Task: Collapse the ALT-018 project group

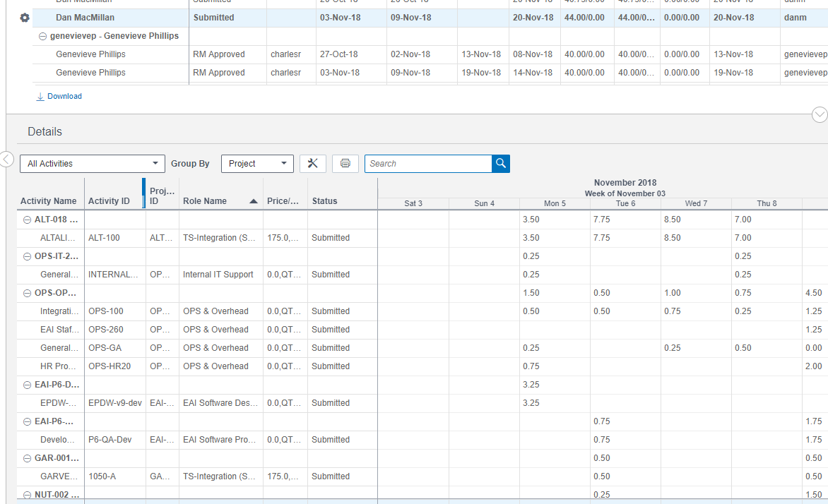Action: click(28, 220)
